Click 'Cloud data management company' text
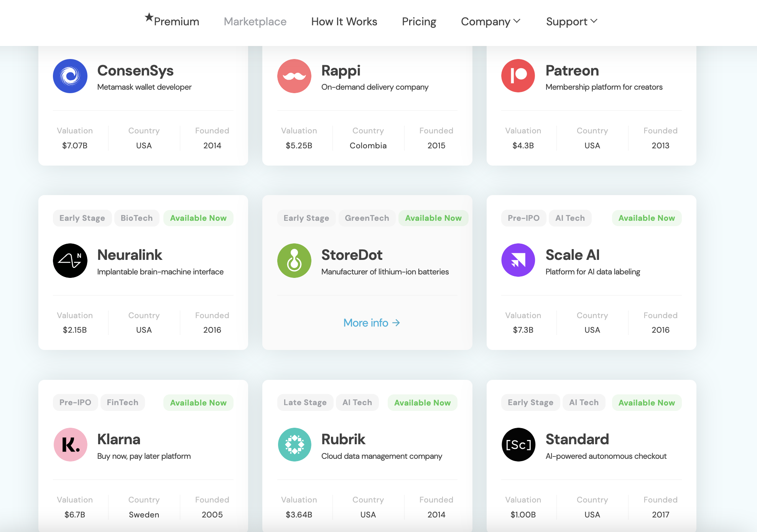 tap(382, 456)
